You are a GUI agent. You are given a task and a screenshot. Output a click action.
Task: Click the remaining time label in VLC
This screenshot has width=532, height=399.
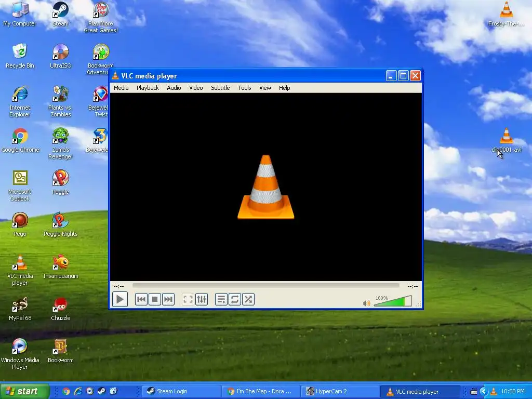coord(413,286)
